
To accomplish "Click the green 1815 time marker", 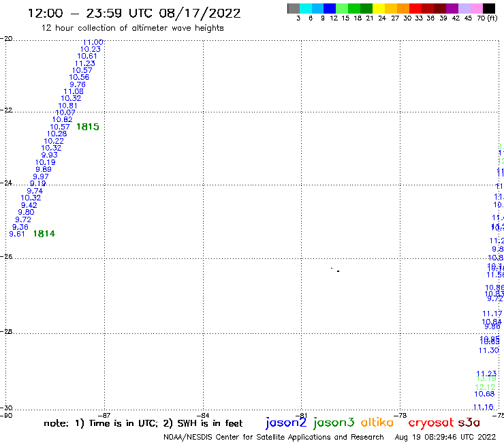I will pos(88,127).
